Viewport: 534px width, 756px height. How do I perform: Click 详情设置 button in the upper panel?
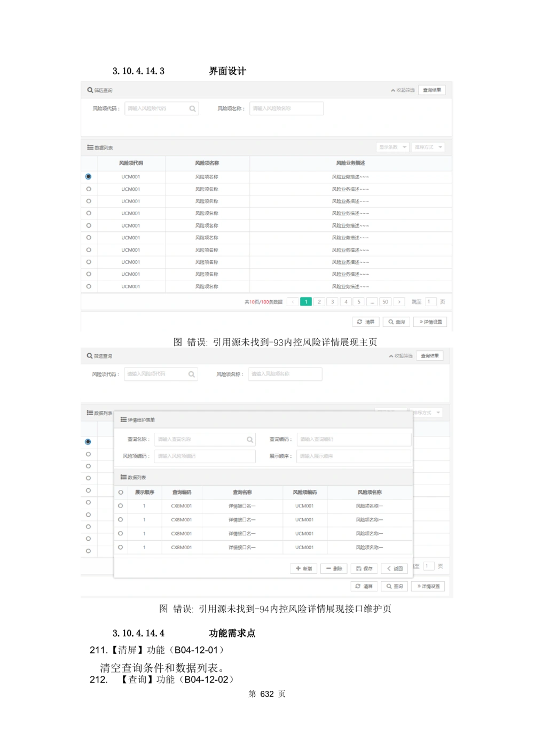(x=430, y=322)
